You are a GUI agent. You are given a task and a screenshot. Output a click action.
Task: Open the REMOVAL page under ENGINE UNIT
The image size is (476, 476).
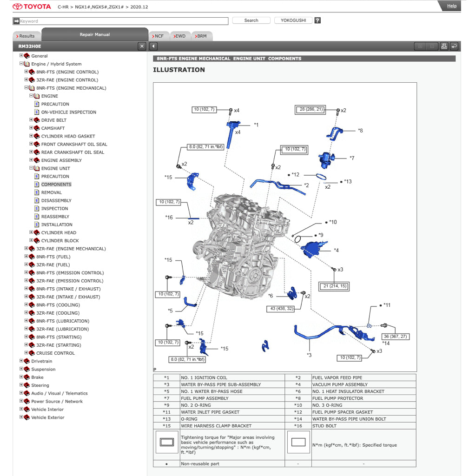coord(51,192)
